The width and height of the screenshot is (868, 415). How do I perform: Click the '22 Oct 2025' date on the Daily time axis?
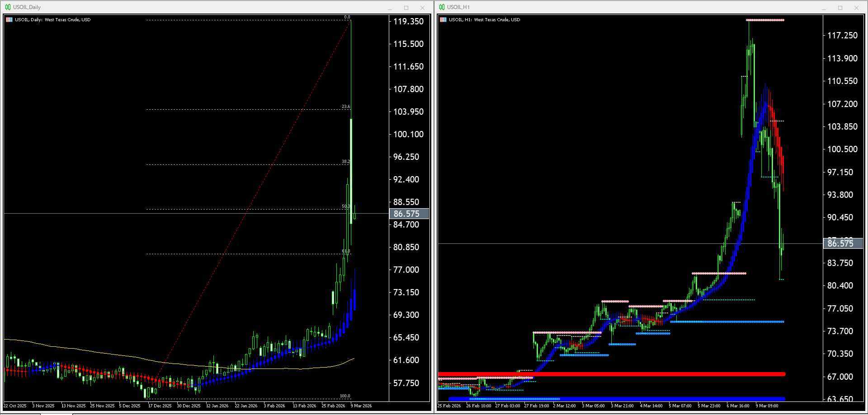15,406
